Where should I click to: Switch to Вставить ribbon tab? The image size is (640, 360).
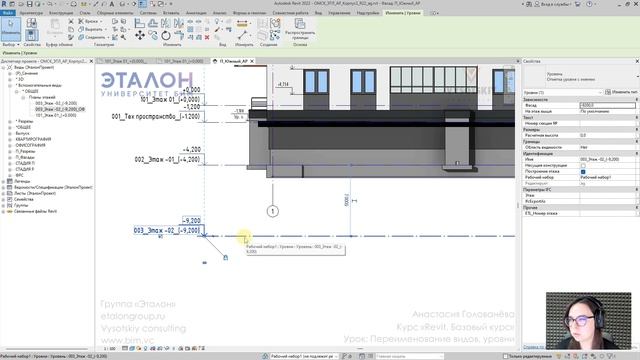click(171, 13)
